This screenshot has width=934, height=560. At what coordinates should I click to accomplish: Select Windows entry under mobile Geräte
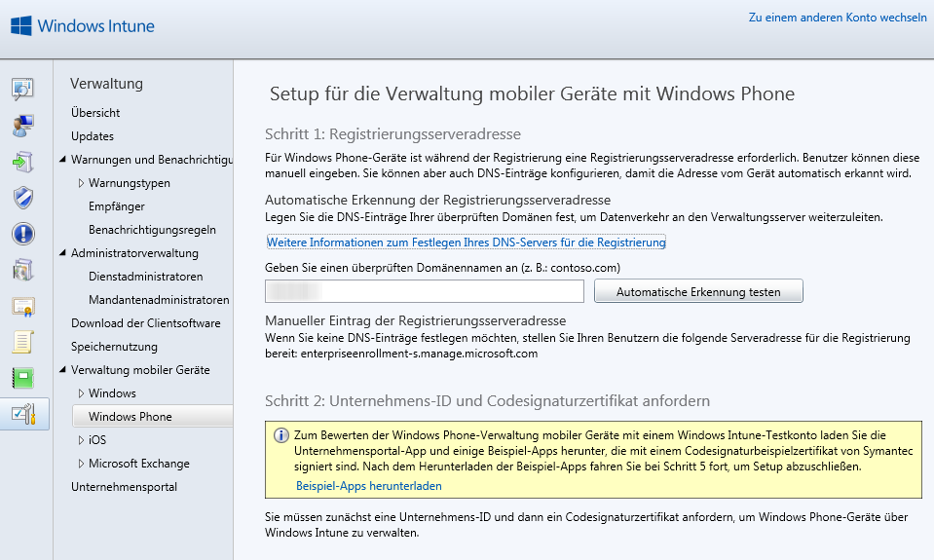coord(113,393)
